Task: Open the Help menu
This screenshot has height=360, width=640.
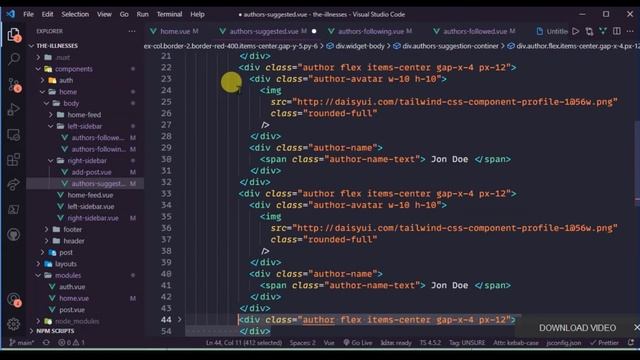Action: pyautogui.click(x=197, y=14)
